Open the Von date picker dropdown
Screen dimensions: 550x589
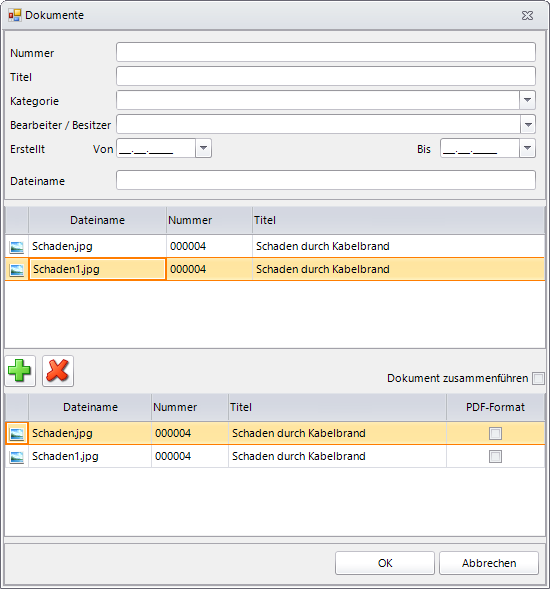coord(203,148)
